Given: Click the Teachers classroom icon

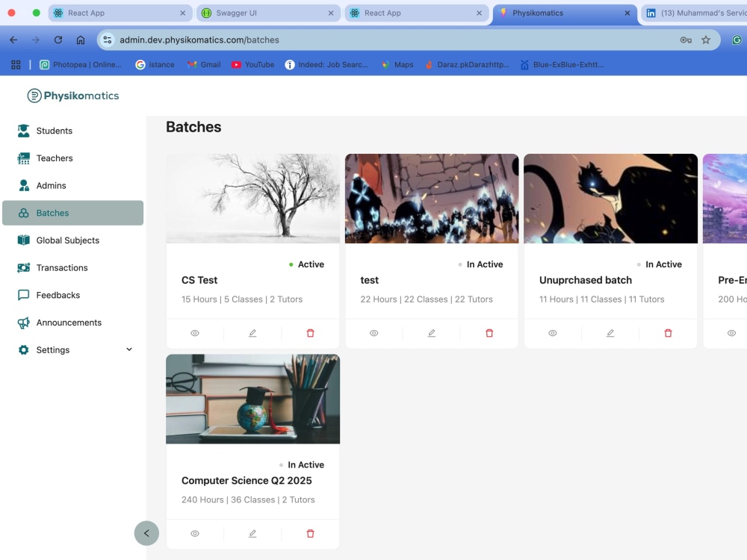Looking at the screenshot, I should [23, 158].
